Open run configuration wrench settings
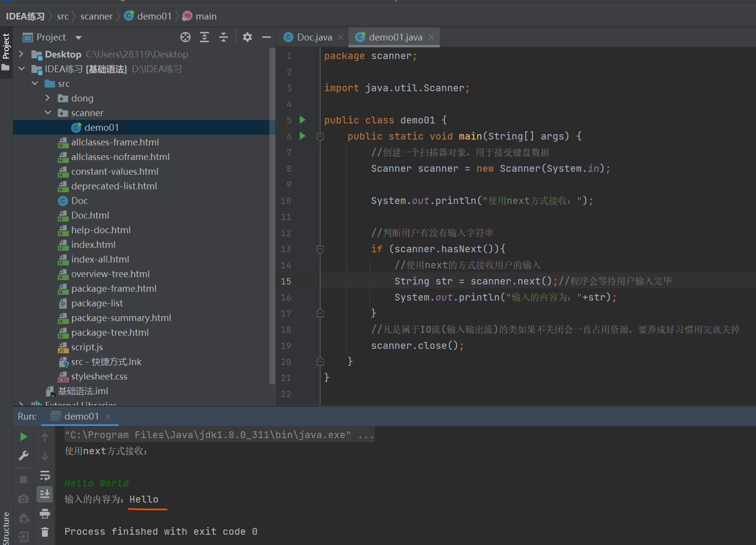Viewport: 756px width, 545px height. (23, 456)
